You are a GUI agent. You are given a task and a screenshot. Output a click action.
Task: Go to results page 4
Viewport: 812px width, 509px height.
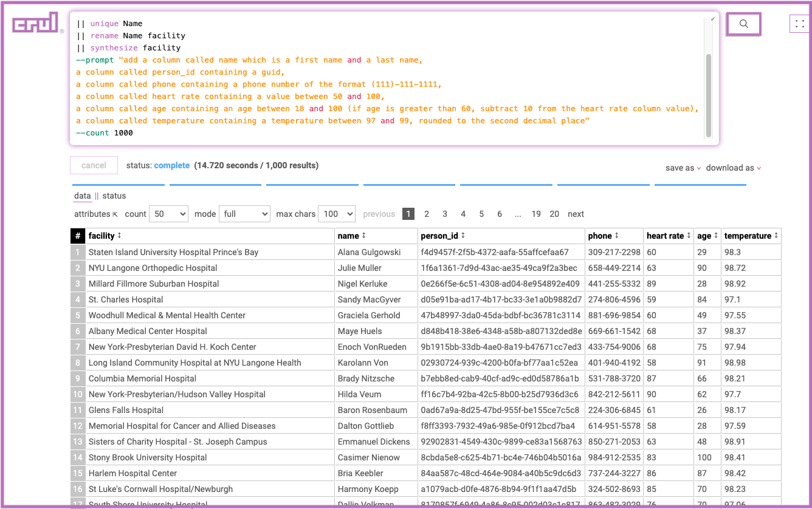coord(463,214)
